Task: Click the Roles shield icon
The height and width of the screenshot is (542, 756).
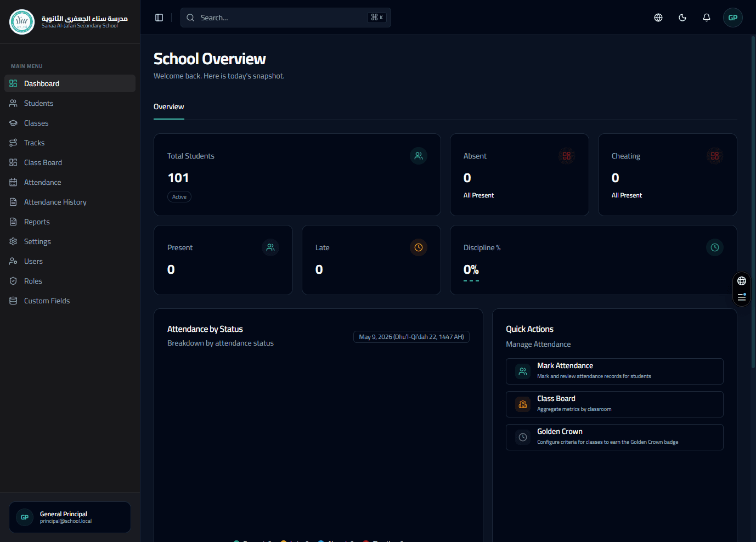Action: click(13, 281)
